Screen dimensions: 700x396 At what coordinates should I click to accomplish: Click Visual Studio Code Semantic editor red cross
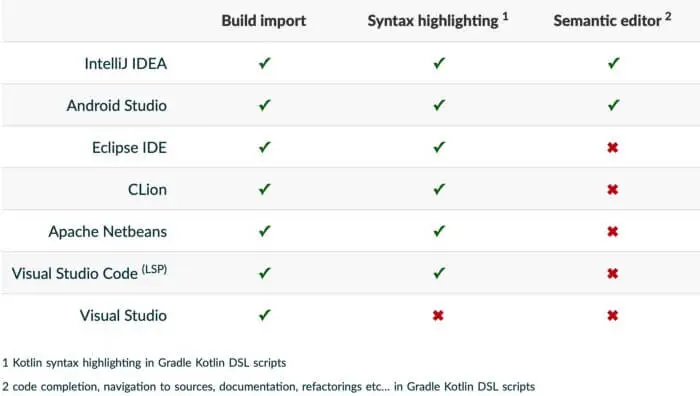click(612, 273)
